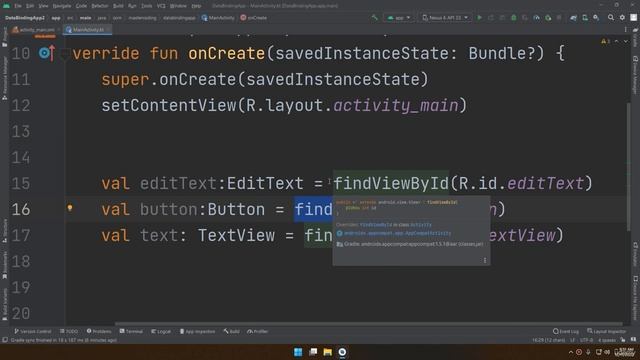Open the Nexus 6 API device dropdown
640x360 pixels.
click(x=445, y=18)
